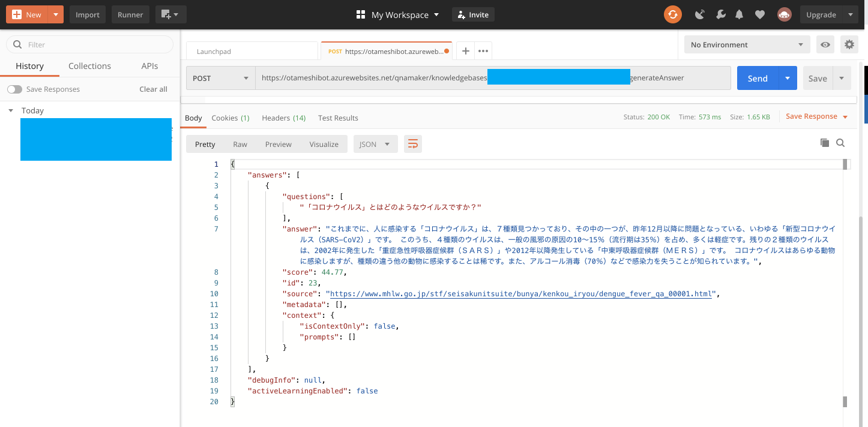Search within the response body
Image resolution: width=868 pixels, height=427 pixels.
[x=840, y=143]
